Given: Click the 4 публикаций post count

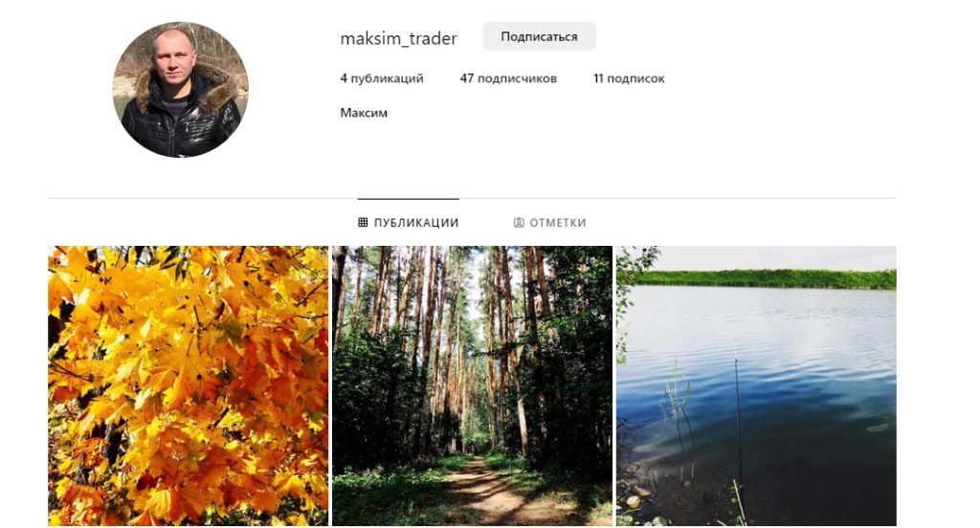Looking at the screenshot, I should click(x=382, y=78).
